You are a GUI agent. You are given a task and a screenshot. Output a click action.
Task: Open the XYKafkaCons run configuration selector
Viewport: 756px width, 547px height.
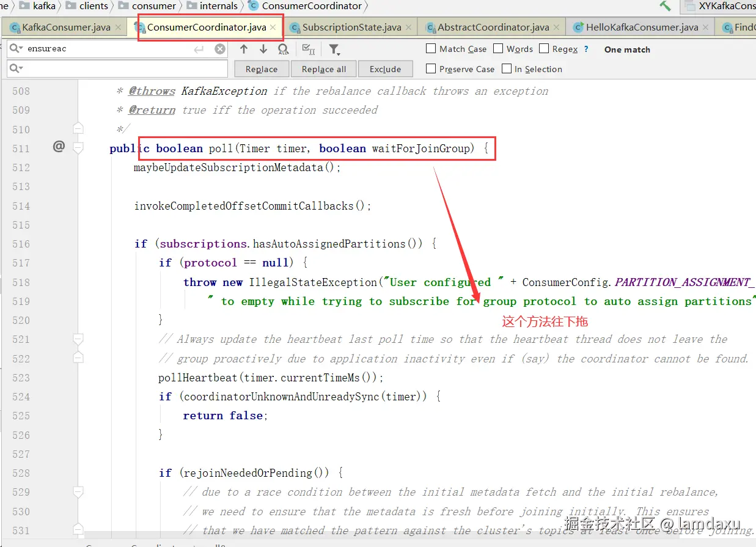tap(719, 6)
